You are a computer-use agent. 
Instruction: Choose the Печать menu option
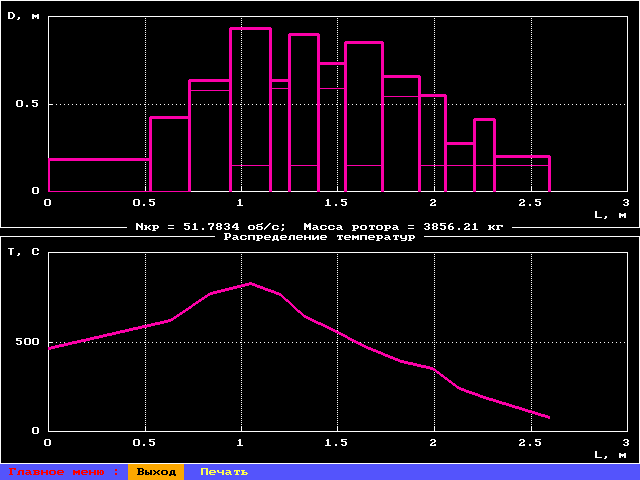(x=224, y=472)
